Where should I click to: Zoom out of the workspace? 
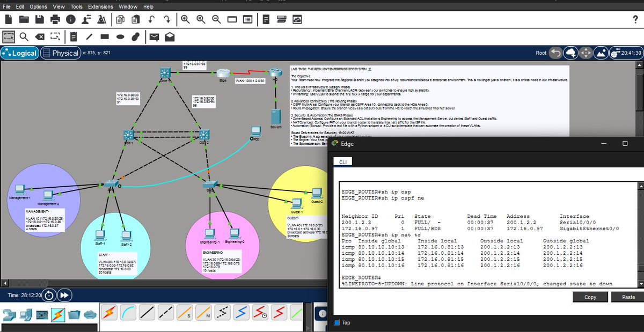(x=217, y=19)
